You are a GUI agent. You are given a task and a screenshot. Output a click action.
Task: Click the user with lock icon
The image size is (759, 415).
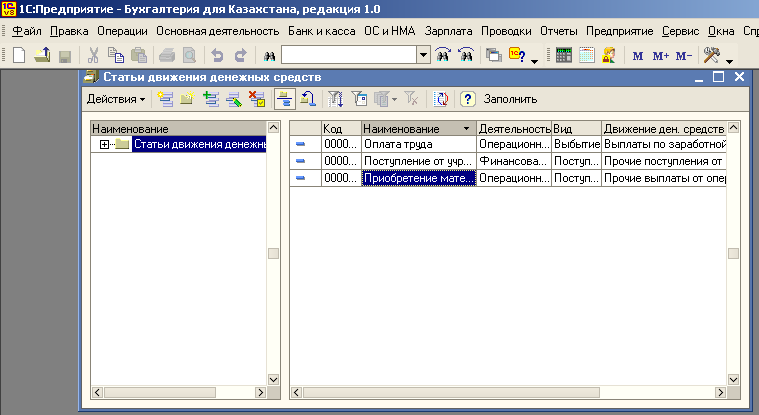609,55
